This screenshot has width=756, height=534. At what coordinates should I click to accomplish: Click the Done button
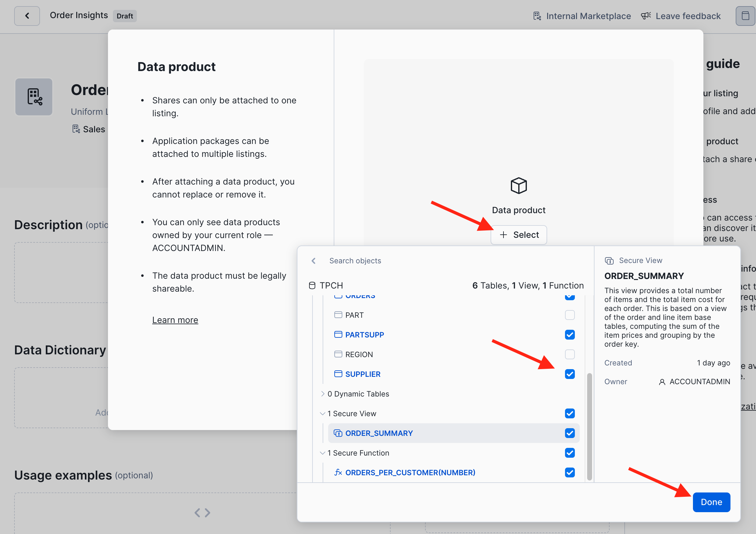(711, 502)
